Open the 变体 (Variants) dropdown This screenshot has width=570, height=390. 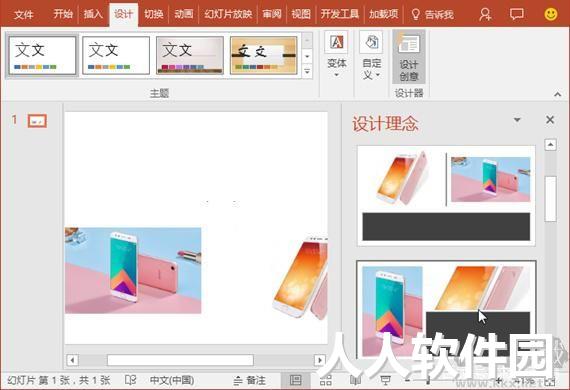coord(337,55)
